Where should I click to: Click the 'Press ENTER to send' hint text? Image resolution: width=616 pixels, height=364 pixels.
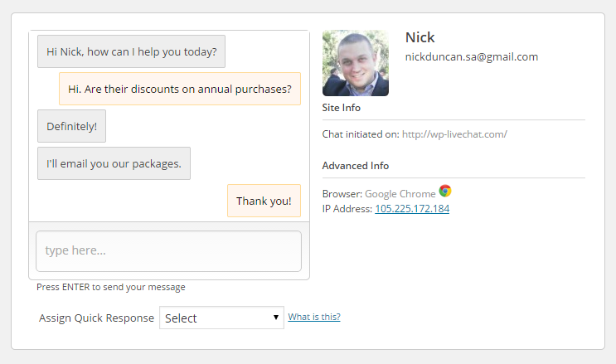[x=111, y=288]
